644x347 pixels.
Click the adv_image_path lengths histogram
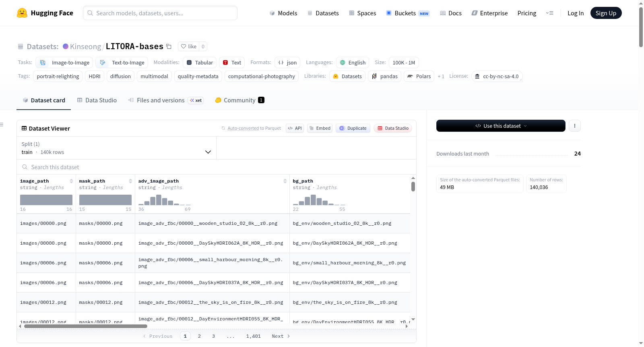(x=165, y=200)
